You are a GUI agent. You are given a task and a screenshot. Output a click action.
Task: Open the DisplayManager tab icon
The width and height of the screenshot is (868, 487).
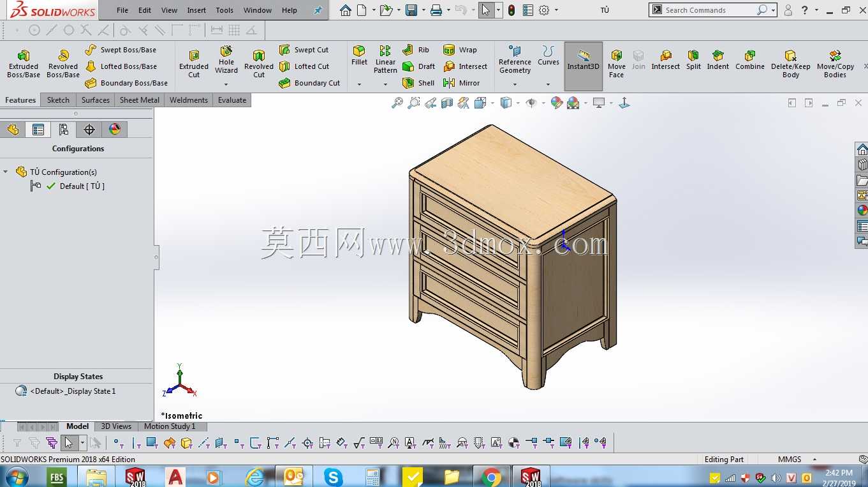pyautogui.click(x=115, y=130)
